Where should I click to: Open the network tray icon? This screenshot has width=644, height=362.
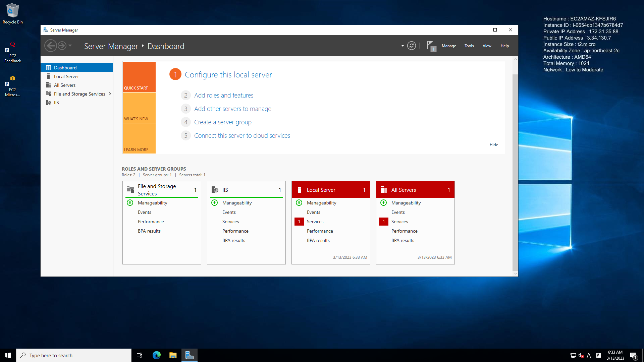pyautogui.click(x=573, y=356)
